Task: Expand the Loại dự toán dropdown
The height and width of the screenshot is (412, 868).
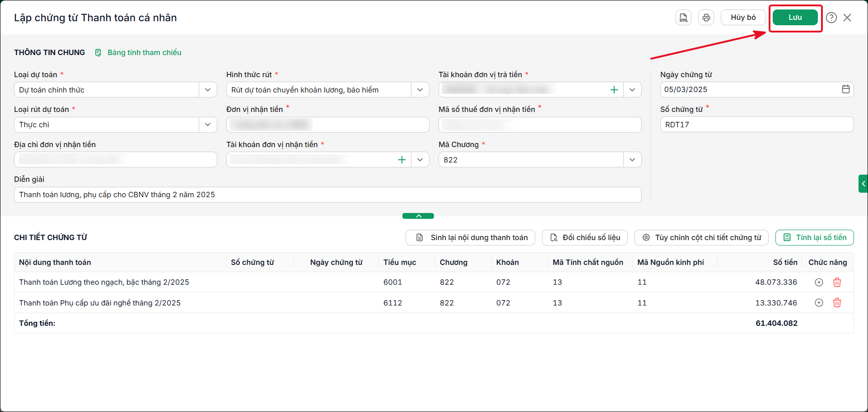Action: point(208,90)
